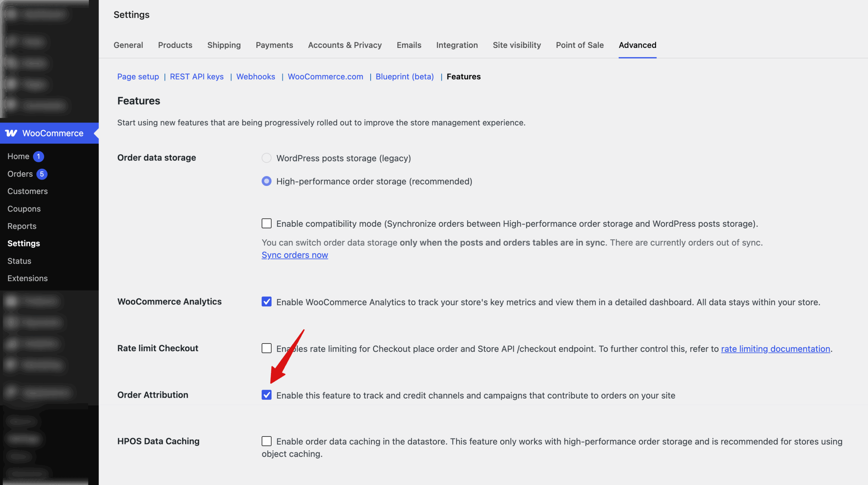868x485 pixels.
Task: Click the Orders count badge showing 5
Action: [42, 174]
